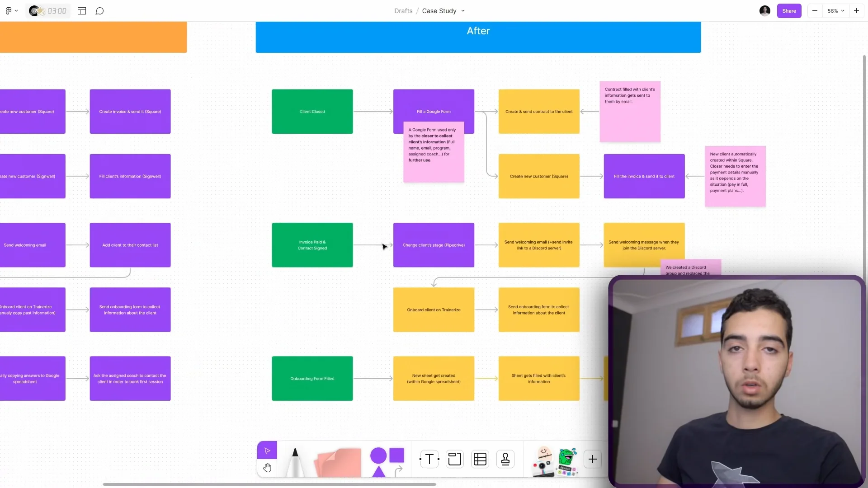
Task: Select Create invoice & send it (Square) node
Action: point(130,112)
